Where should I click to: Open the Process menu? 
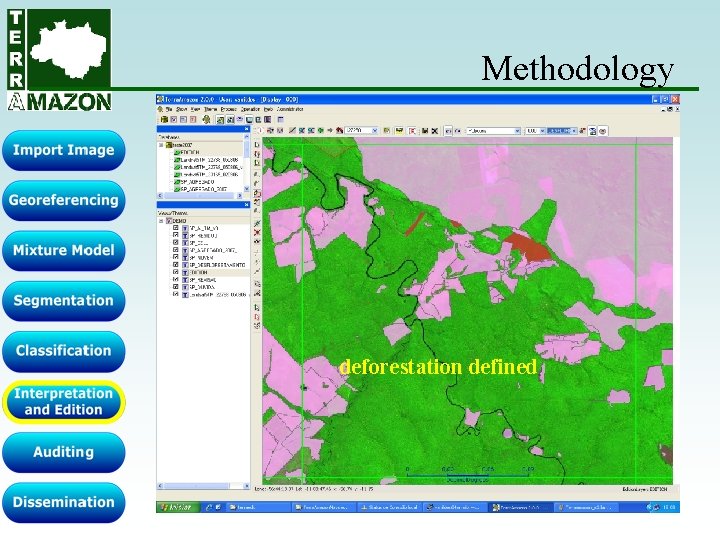pyautogui.click(x=229, y=109)
